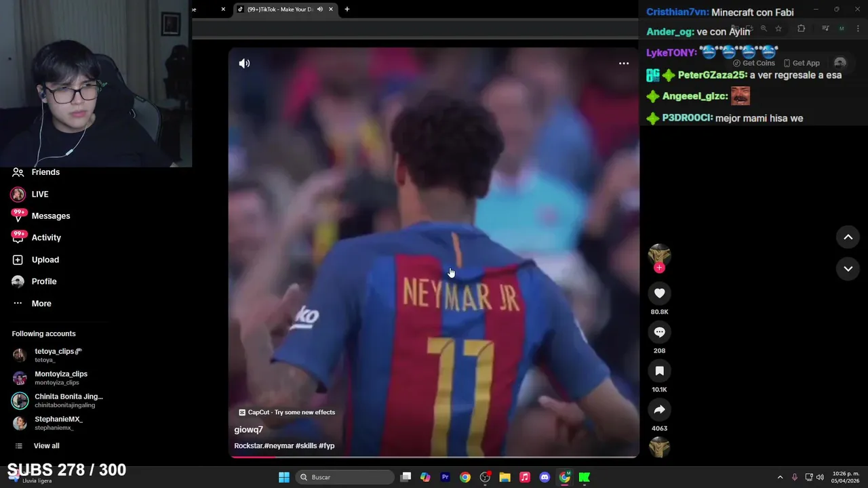Click the browser zoom magnifier icon
This screenshot has width=868, height=488.
(x=764, y=28)
